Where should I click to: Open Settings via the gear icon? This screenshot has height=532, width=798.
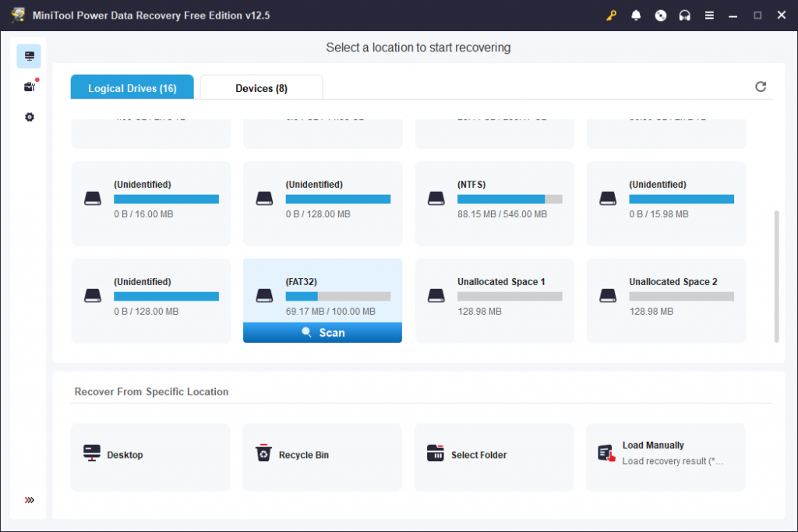(29, 117)
